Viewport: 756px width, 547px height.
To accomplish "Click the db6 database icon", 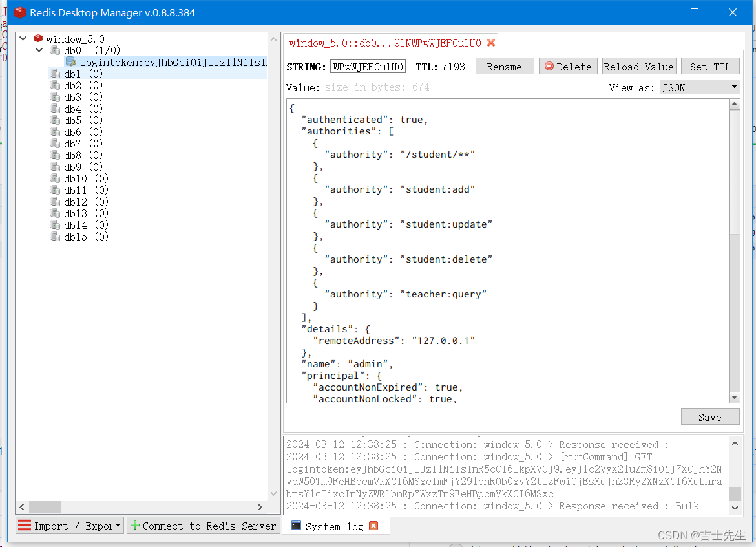I will point(56,132).
